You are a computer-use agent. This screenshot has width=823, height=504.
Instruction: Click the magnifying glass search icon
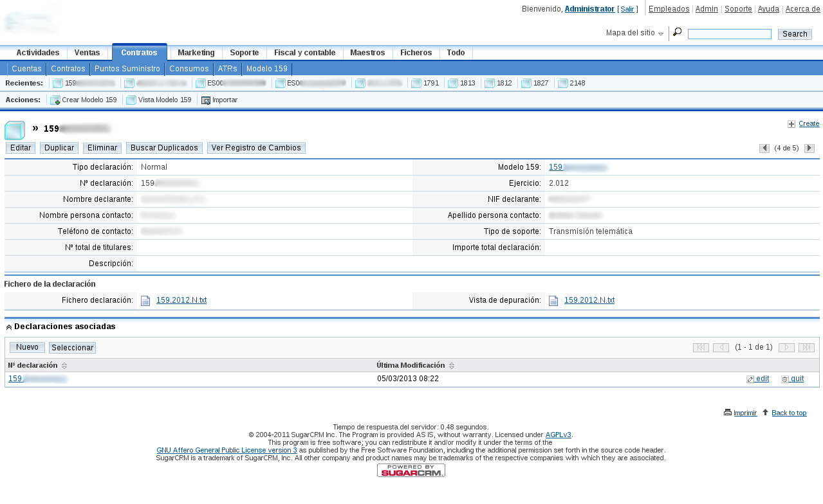tap(676, 32)
